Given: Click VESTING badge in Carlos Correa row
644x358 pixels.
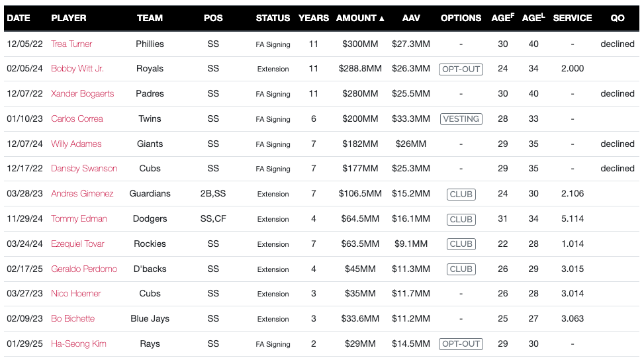Looking at the screenshot, I should pos(461,119).
